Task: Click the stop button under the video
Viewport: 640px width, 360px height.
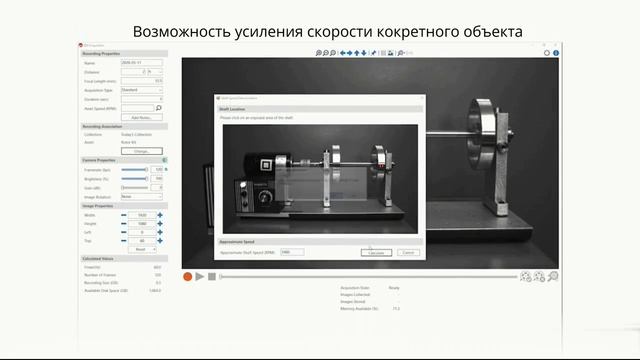Action: (212, 277)
